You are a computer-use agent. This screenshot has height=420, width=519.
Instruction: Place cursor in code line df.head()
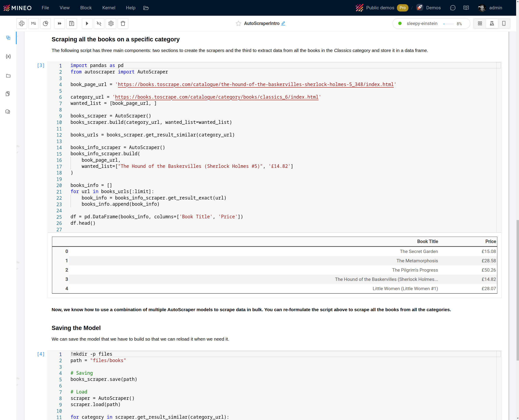point(83,223)
